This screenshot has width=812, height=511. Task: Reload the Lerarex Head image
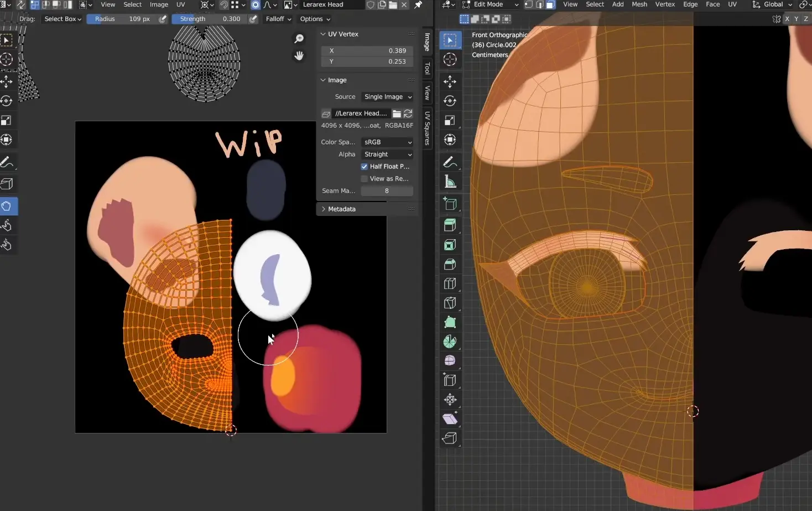[x=408, y=113]
